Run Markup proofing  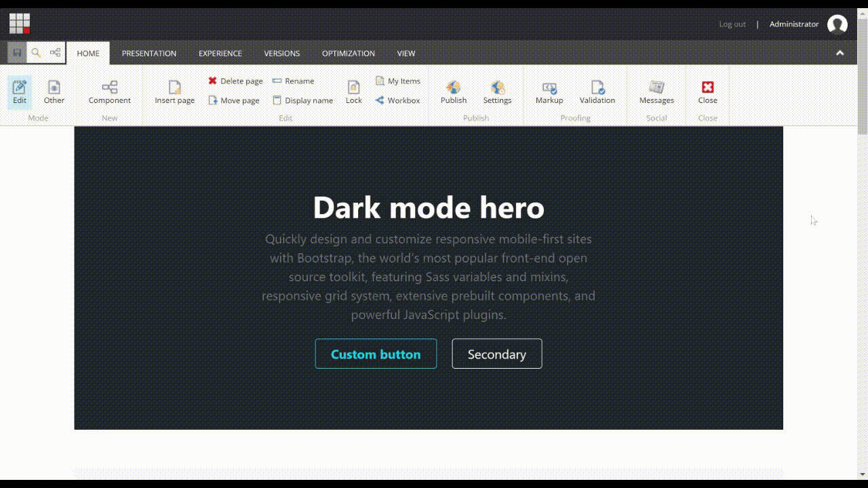[549, 92]
